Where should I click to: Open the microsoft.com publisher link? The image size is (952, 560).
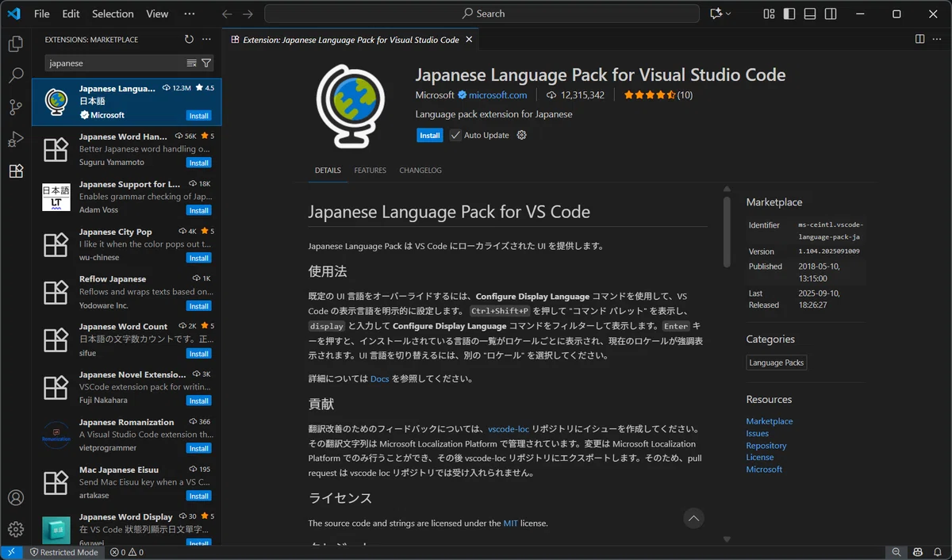pos(497,95)
